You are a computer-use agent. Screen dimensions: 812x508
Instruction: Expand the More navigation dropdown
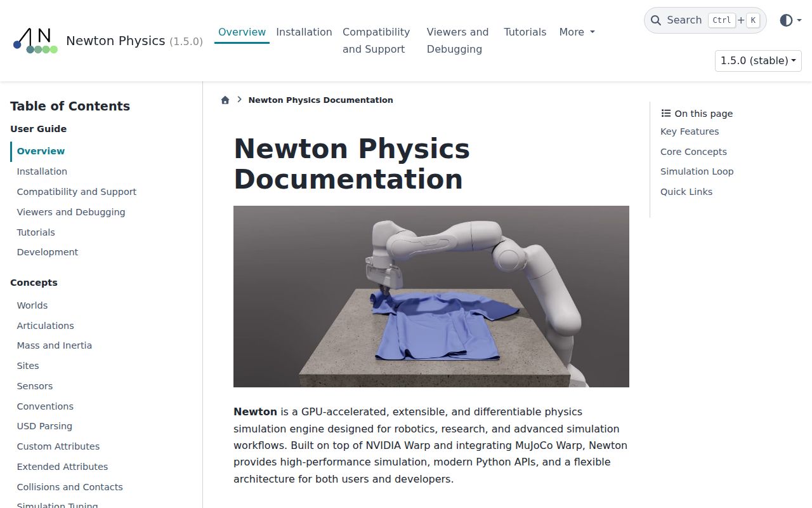(x=577, y=32)
